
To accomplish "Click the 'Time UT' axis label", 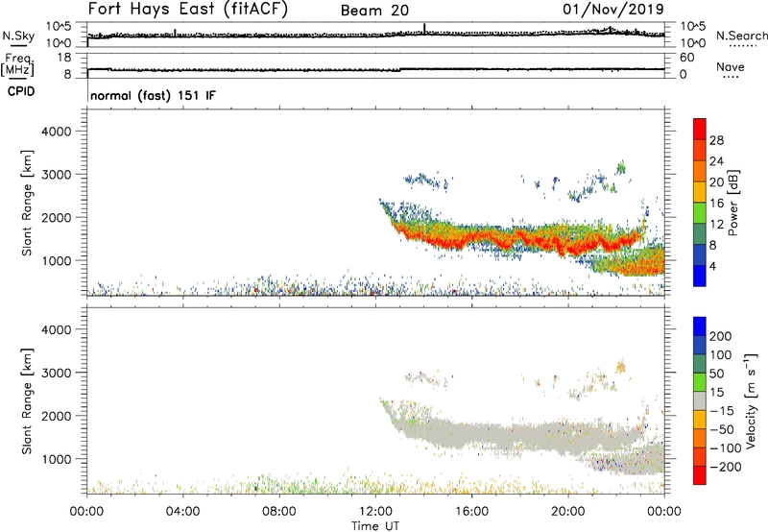I will click(x=375, y=526).
